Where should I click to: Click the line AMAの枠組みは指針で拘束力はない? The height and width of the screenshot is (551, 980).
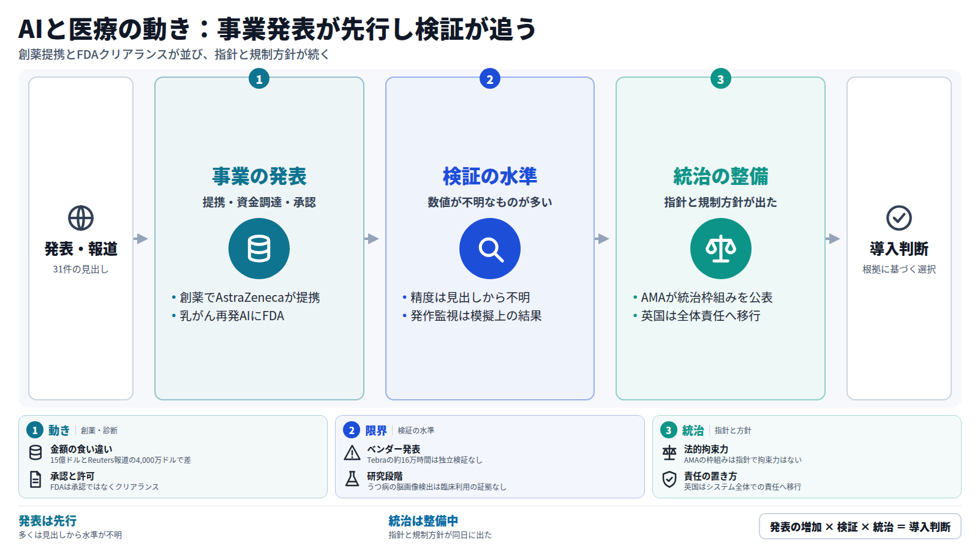743,460
